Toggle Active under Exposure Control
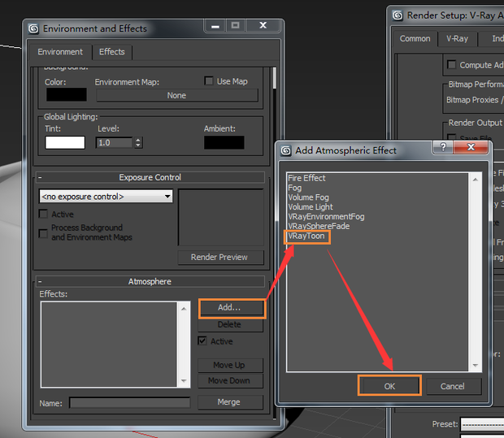 [x=43, y=214]
